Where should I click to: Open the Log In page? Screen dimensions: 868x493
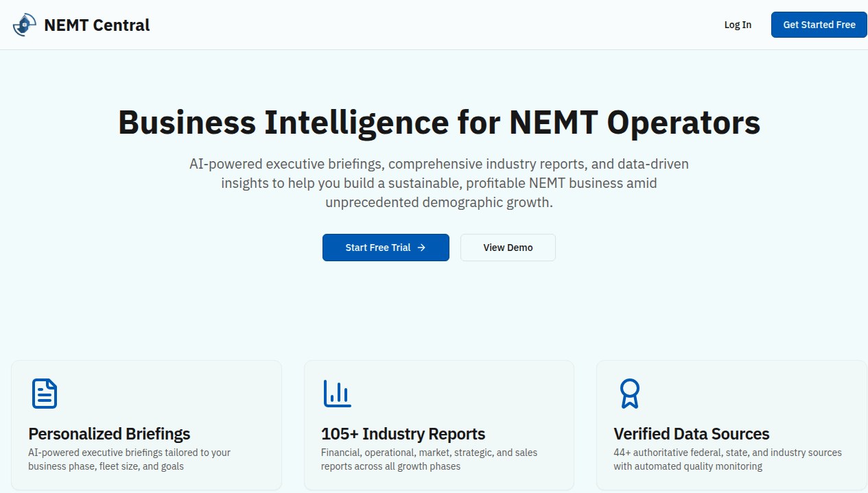tap(738, 25)
